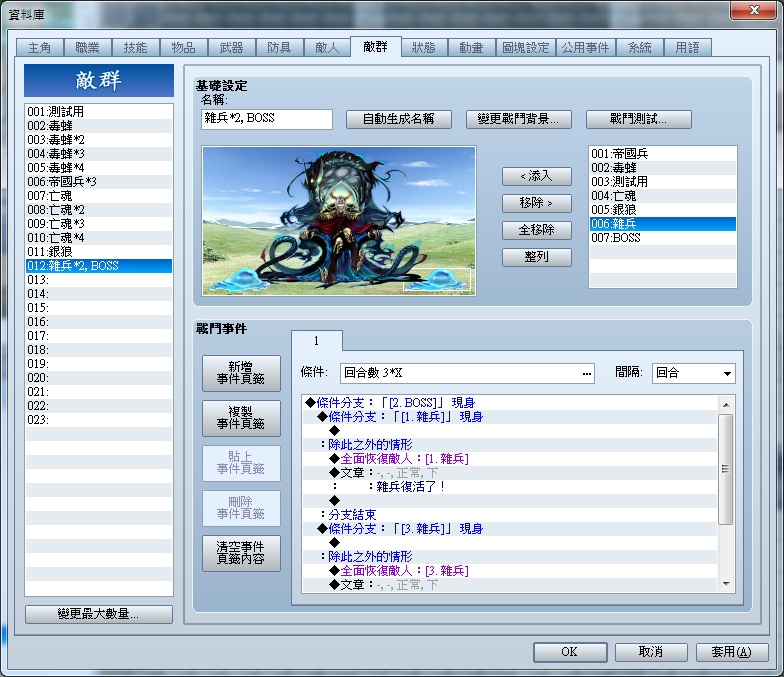Open the 技能 tab
The height and width of the screenshot is (677, 784).
[x=136, y=48]
